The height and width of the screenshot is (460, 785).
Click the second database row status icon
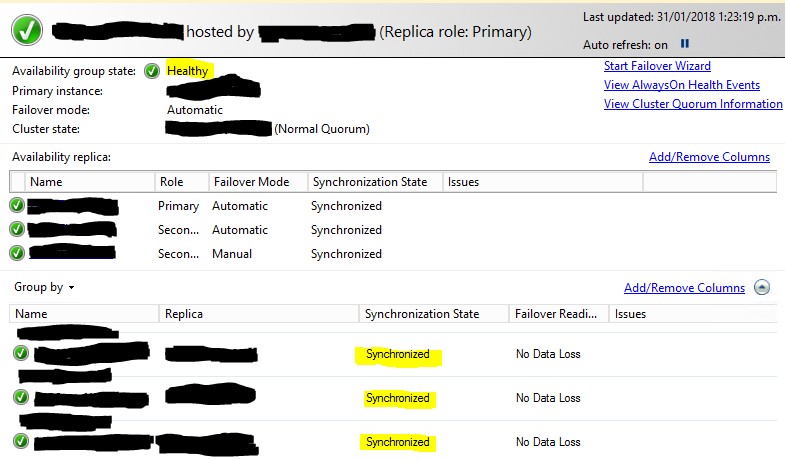(x=21, y=398)
